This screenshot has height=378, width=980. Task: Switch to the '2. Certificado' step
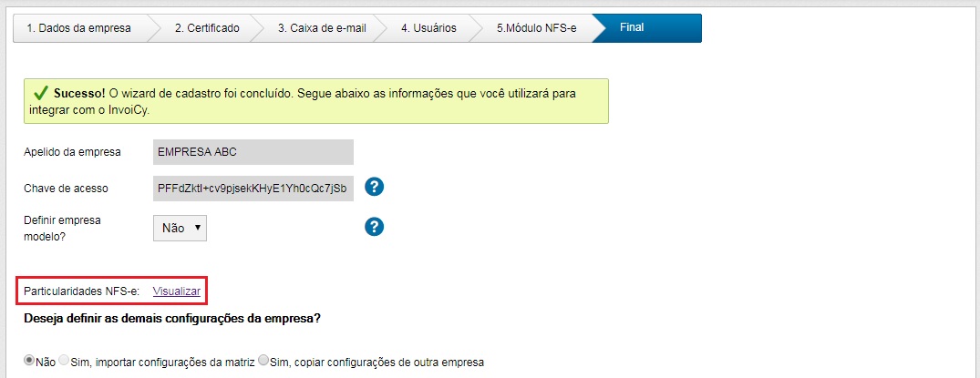207,27
